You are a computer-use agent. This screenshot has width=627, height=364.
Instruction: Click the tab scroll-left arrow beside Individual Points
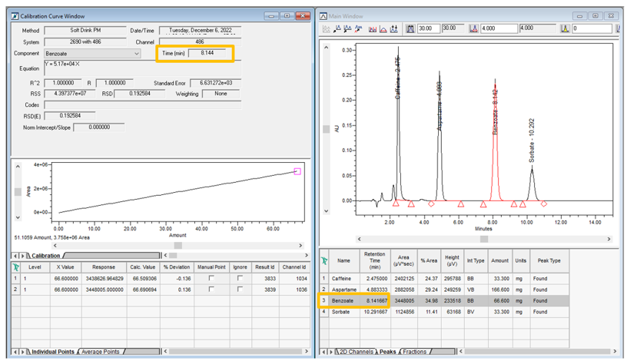(15, 352)
